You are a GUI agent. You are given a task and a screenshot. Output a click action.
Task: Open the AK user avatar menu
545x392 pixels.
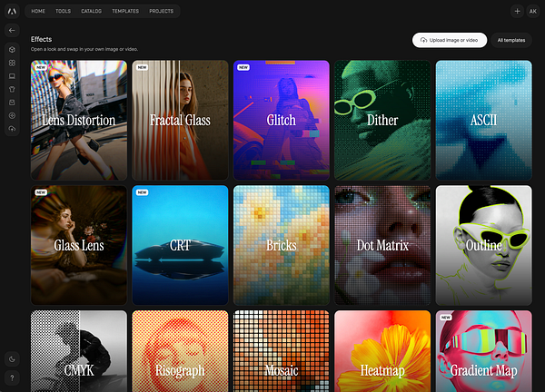(x=533, y=11)
